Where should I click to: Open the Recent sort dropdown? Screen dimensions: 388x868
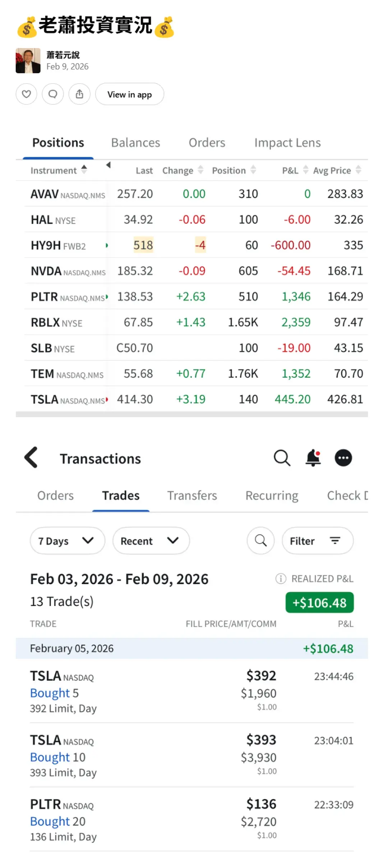(151, 541)
